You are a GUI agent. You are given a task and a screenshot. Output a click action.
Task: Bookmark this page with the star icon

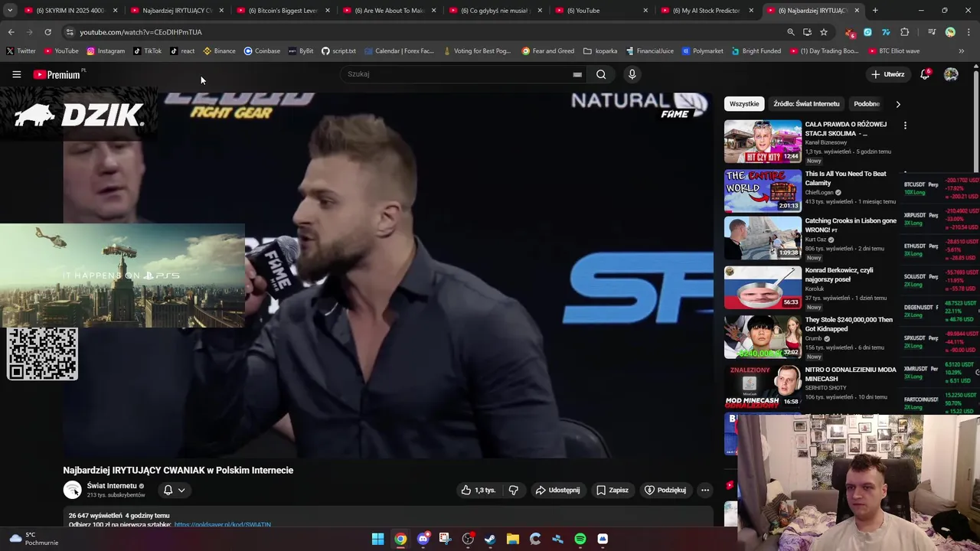pos(824,32)
